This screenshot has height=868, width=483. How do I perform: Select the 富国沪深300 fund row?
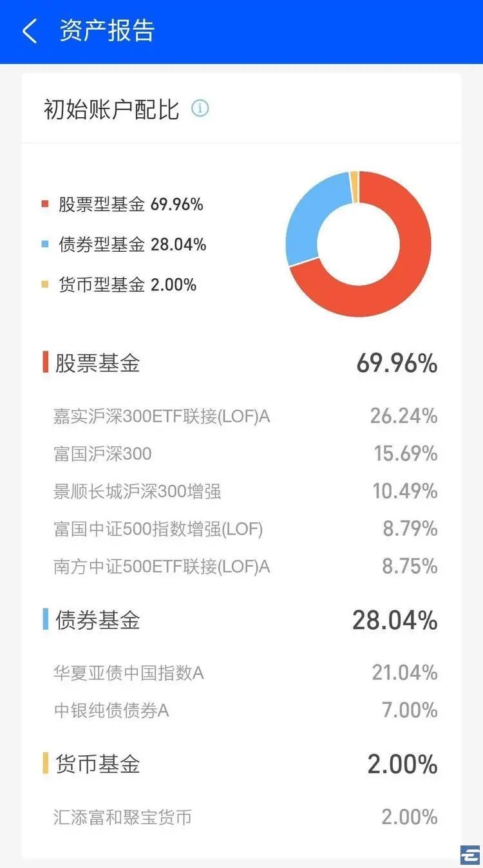coord(103,454)
